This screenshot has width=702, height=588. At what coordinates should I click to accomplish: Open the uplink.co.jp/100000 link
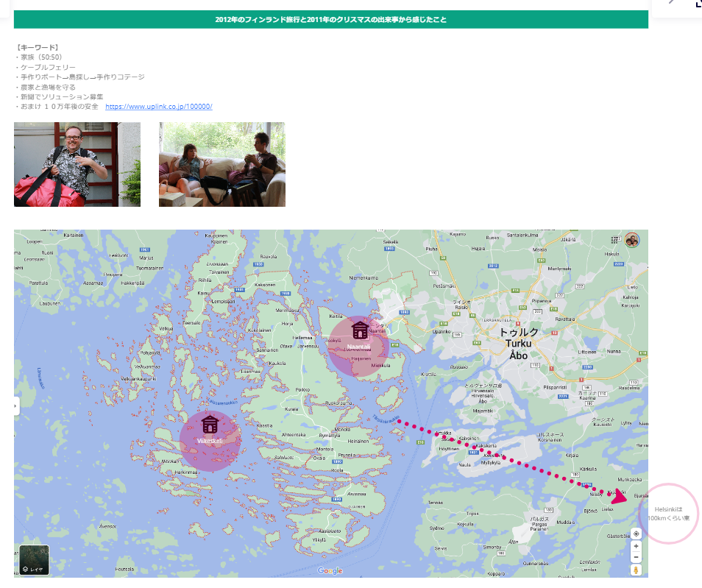[159, 107]
